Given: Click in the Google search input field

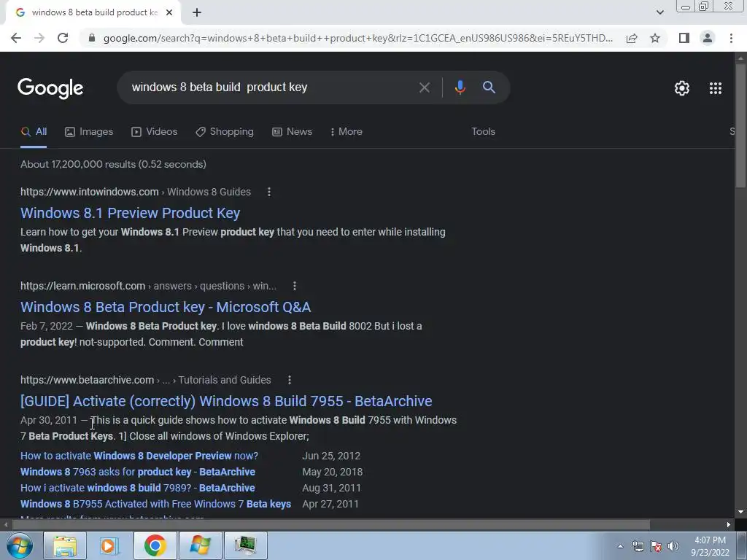Looking at the screenshot, I should pos(271,87).
